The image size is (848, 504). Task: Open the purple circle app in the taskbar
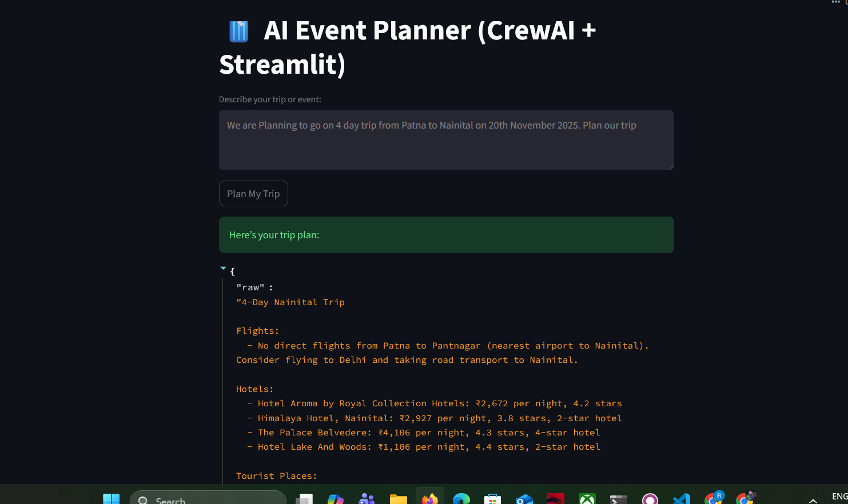(x=650, y=499)
